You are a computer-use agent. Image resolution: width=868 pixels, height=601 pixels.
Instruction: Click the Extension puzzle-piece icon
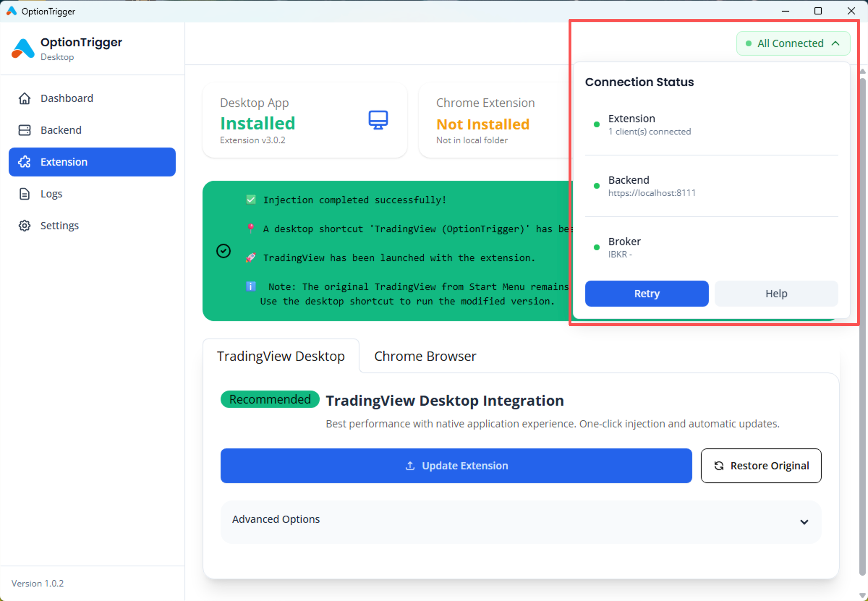tap(25, 162)
